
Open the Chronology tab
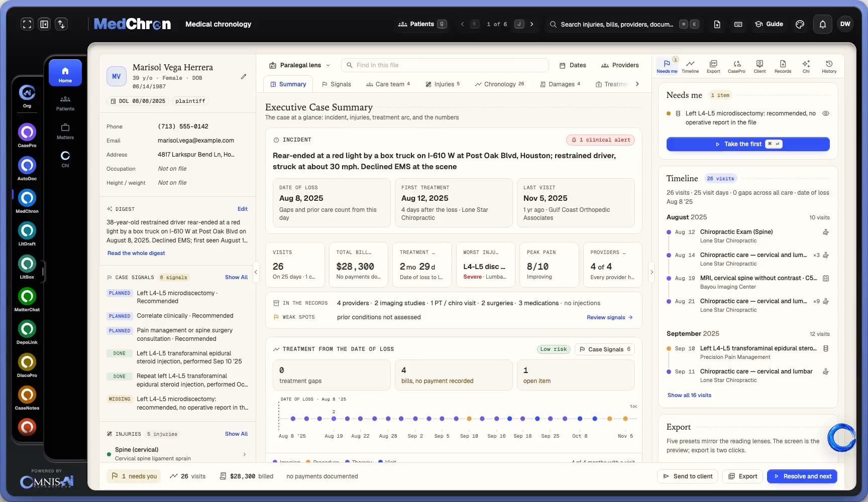click(x=499, y=84)
